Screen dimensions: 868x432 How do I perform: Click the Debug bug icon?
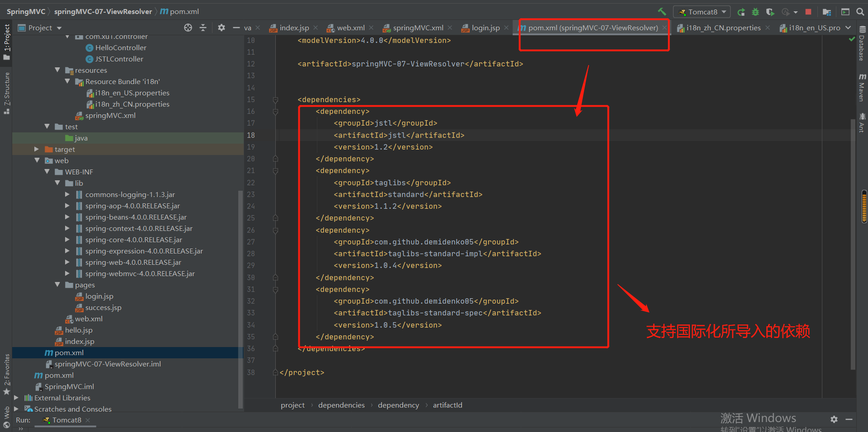(755, 12)
